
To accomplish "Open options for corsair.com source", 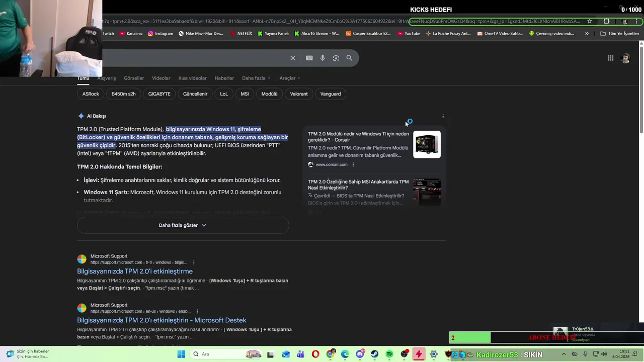I will [353, 164].
